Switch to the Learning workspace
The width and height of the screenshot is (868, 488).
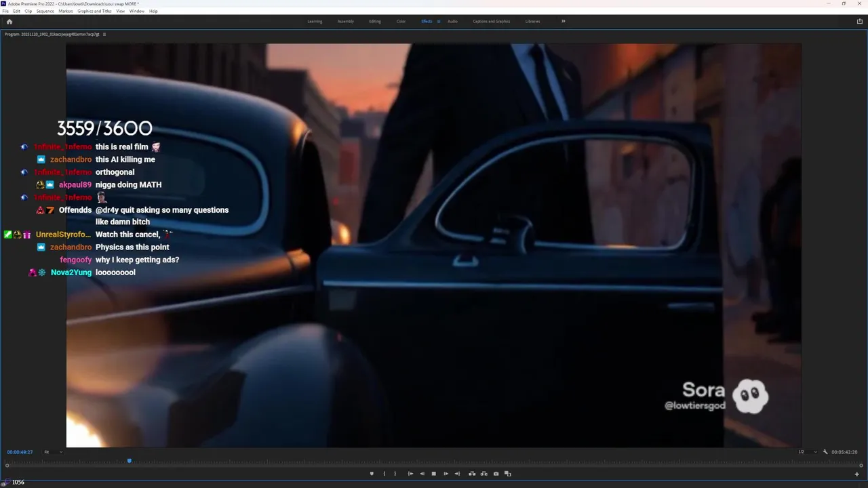[315, 22]
